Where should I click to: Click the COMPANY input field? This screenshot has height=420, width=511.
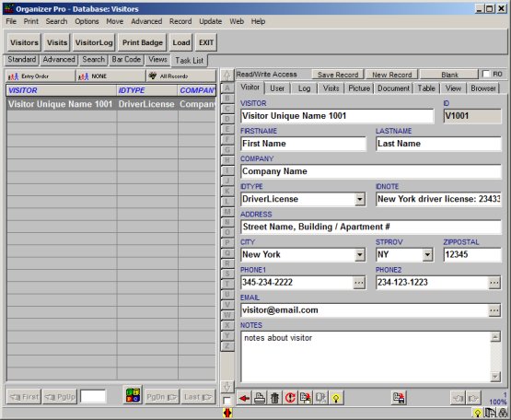coord(370,171)
